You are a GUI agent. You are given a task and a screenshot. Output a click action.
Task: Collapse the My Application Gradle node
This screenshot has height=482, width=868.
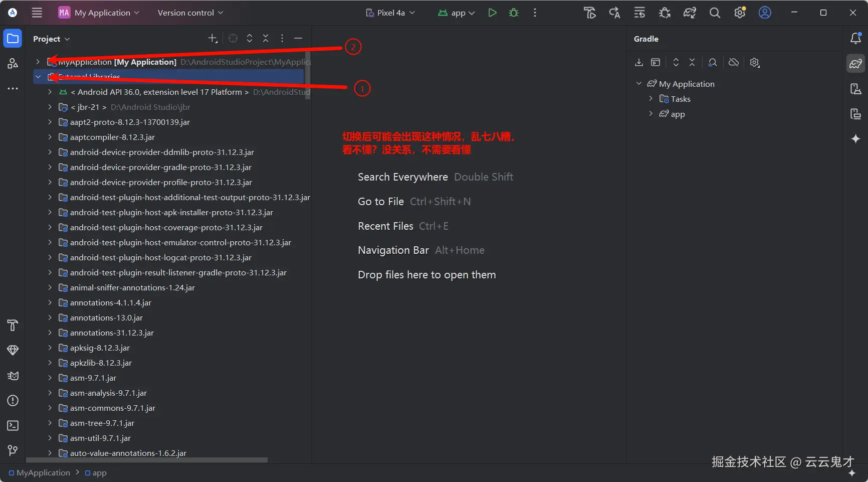tap(639, 83)
